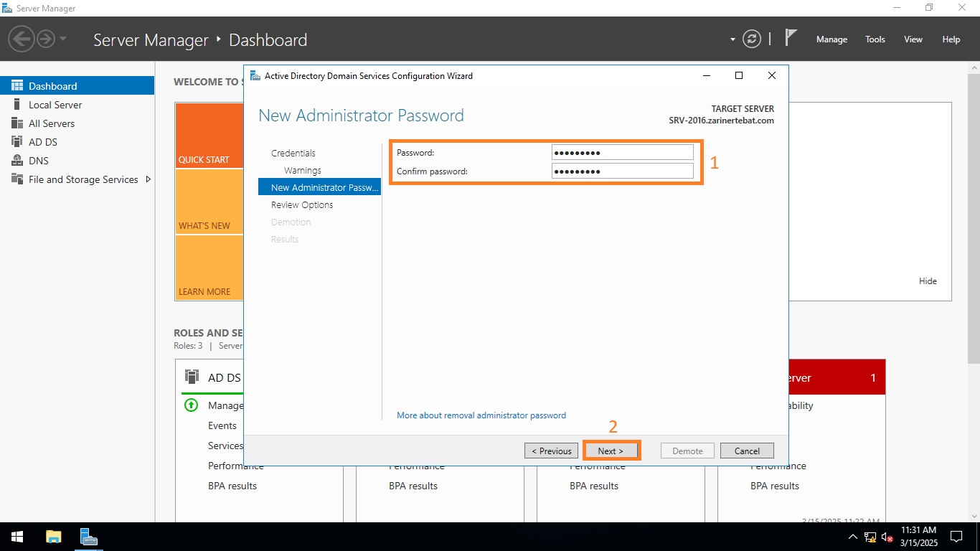Viewport: 980px width, 551px height.
Task: Open the Tools menu
Action: (875, 39)
